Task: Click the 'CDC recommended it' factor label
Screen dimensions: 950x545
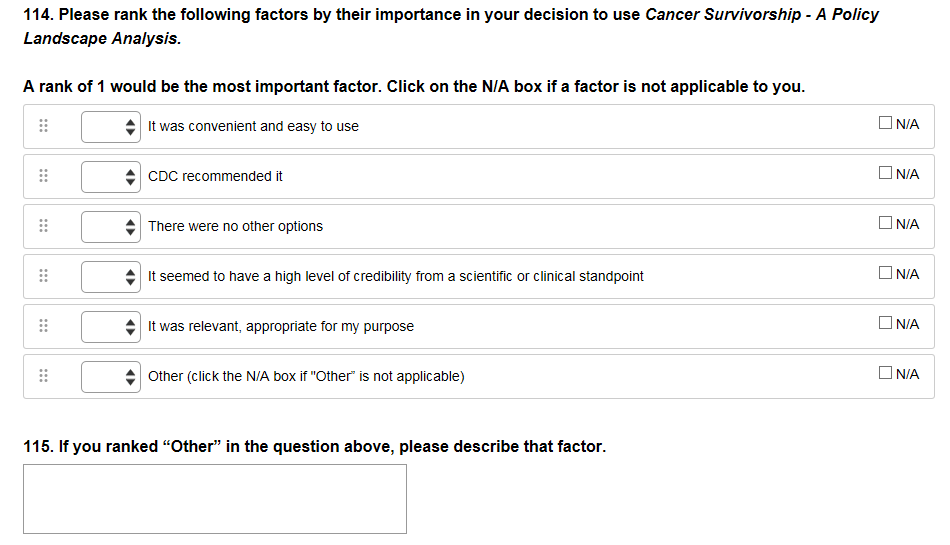Action: pyautogui.click(x=215, y=176)
